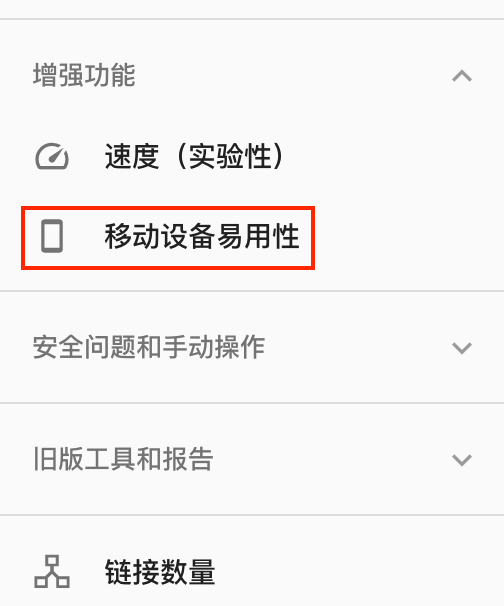Select the red-outlined Mobile Usability entry
The height and width of the screenshot is (606, 504).
(x=168, y=238)
